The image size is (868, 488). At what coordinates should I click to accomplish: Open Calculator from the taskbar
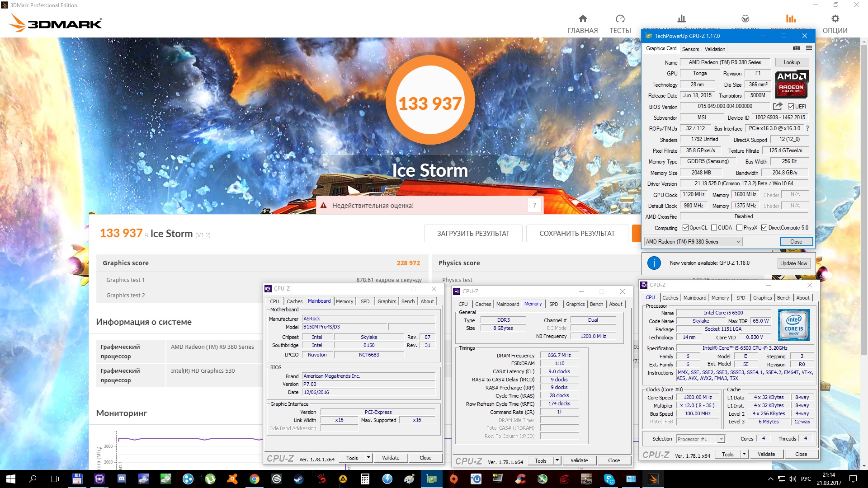(x=365, y=479)
